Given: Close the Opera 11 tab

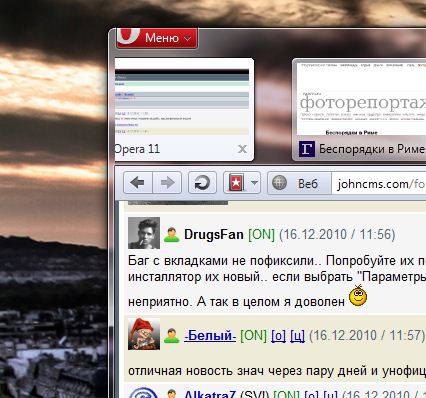Looking at the screenshot, I should [242, 149].
